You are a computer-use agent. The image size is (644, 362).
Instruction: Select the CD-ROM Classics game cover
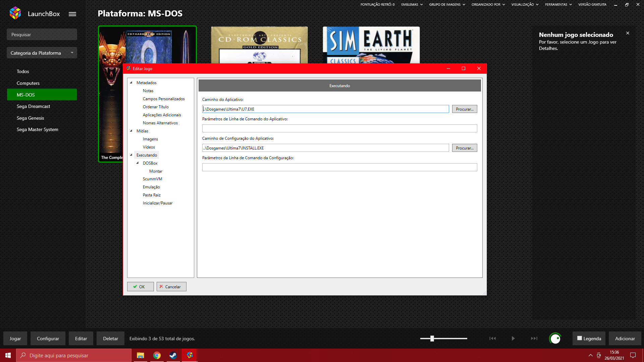[x=259, y=45]
